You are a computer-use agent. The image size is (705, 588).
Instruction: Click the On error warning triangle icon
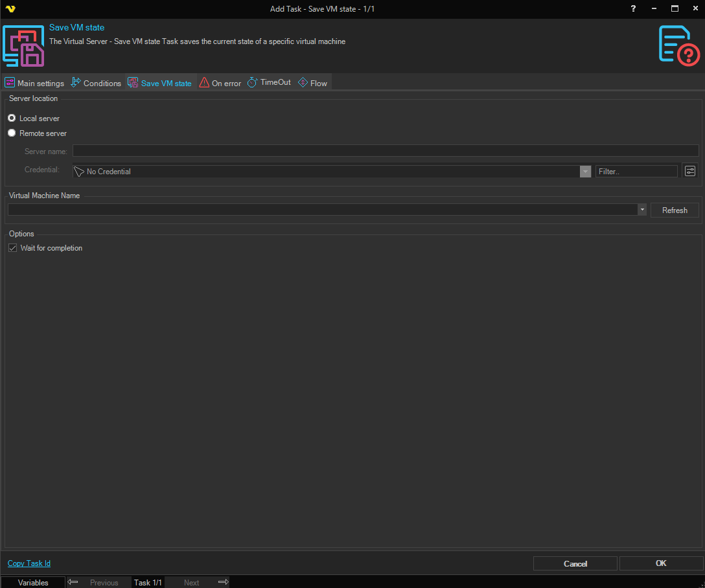click(204, 83)
